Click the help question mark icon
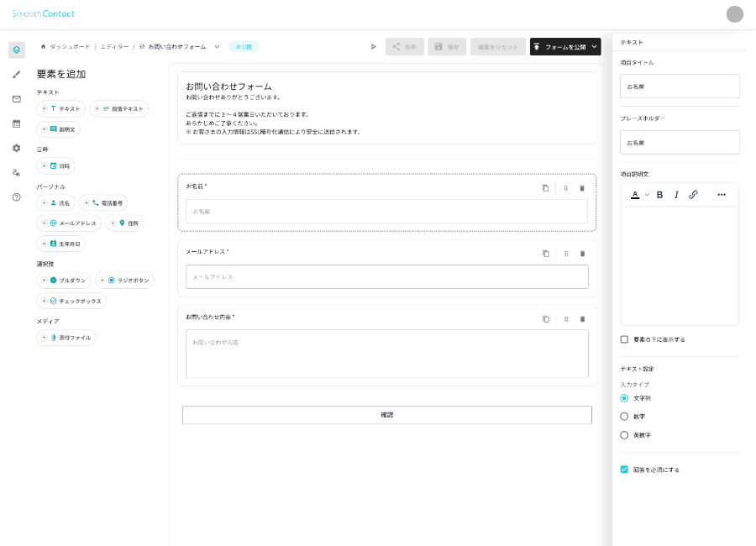The image size is (756, 546). pyautogui.click(x=17, y=197)
